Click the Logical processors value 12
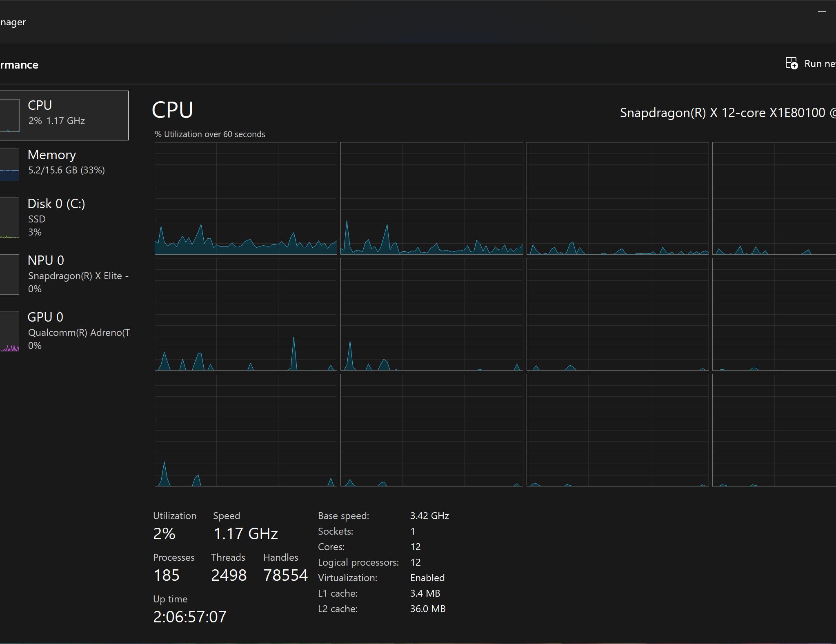Image resolution: width=836 pixels, height=644 pixels. (416, 562)
